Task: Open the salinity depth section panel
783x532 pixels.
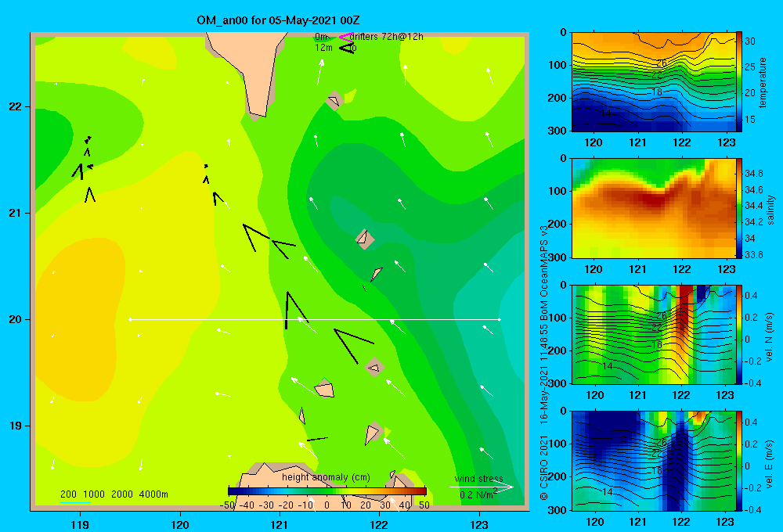Action: 653,208
